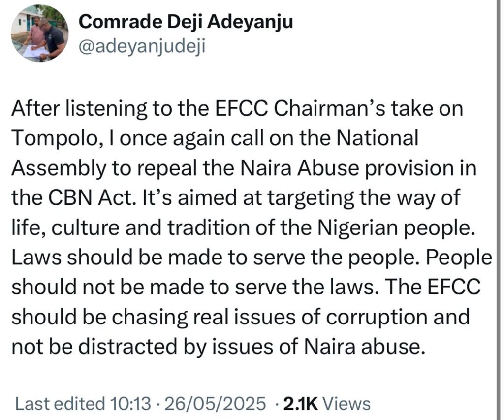Image resolution: width=504 pixels, height=420 pixels.
Task: Click the word Views in the footer
Action: (x=346, y=404)
